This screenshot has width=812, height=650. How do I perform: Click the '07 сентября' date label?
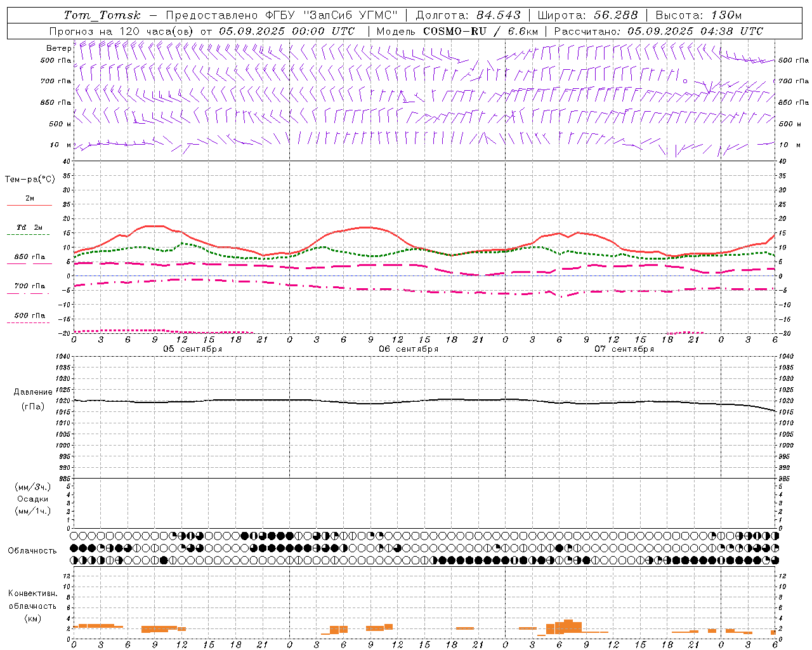pyautogui.click(x=624, y=349)
